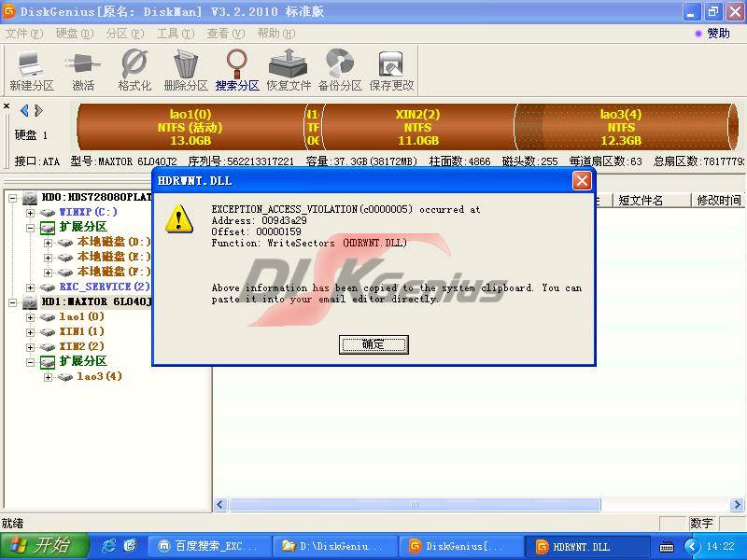
Task: Expand the lao3 (4) tree node
Action: tap(49, 377)
